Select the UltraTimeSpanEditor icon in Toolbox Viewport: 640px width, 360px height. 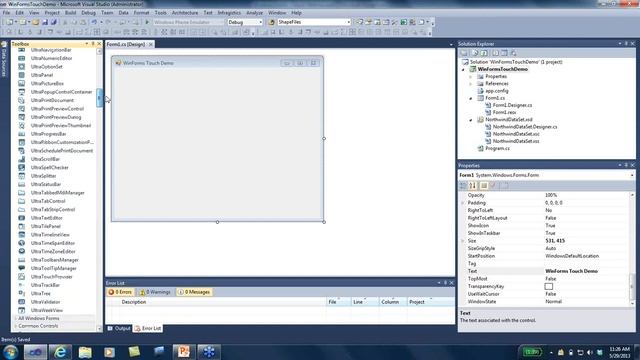(x=22, y=243)
